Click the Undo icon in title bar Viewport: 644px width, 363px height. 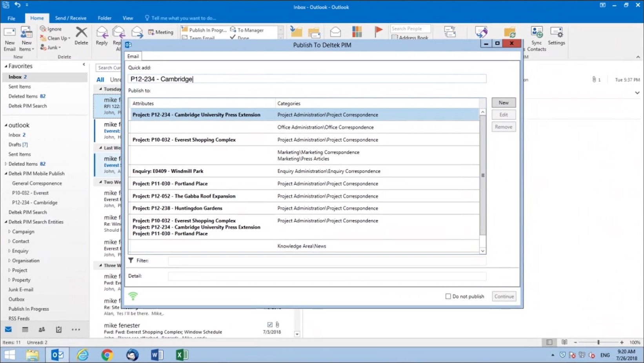tap(17, 5)
